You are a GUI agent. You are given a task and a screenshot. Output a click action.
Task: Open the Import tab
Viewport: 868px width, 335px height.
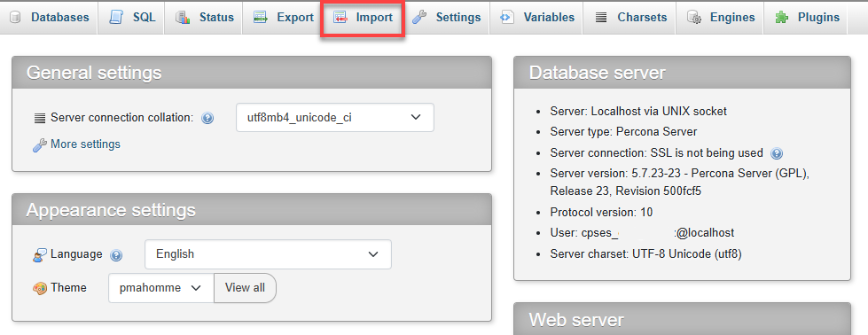click(363, 18)
